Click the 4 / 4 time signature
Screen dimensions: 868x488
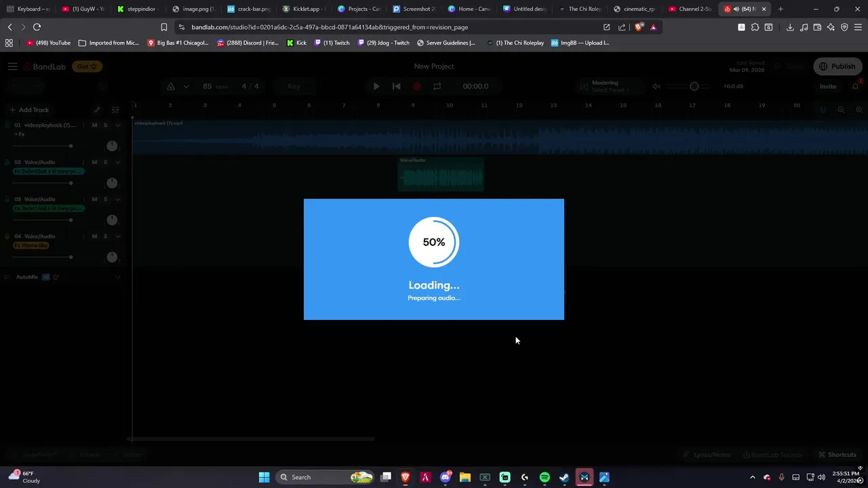pyautogui.click(x=250, y=86)
